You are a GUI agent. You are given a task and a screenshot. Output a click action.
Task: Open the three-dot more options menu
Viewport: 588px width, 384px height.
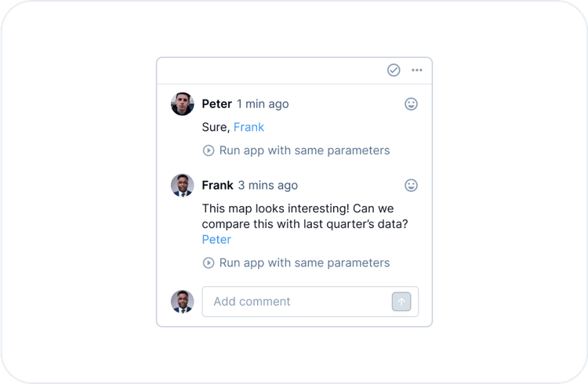tap(417, 71)
